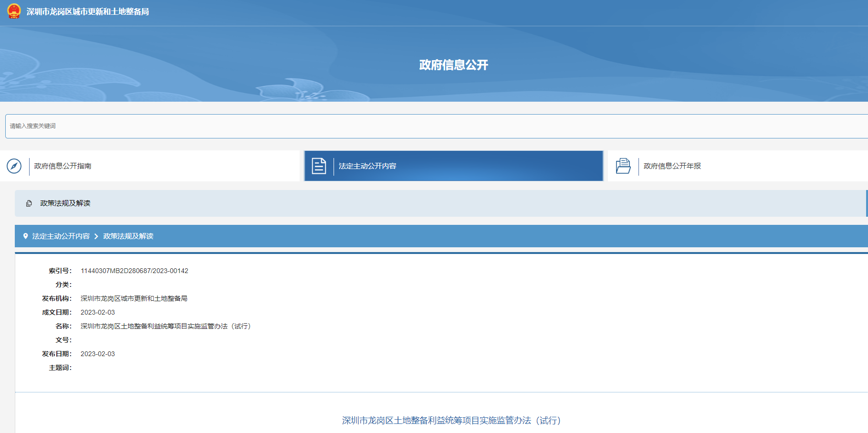Image resolution: width=868 pixels, height=433 pixels.
Task: Switch to the 政府信息公开指南 tab
Action: [x=63, y=166]
